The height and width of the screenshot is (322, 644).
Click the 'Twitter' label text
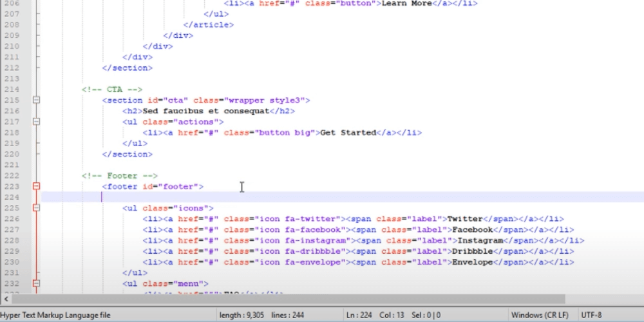point(465,219)
